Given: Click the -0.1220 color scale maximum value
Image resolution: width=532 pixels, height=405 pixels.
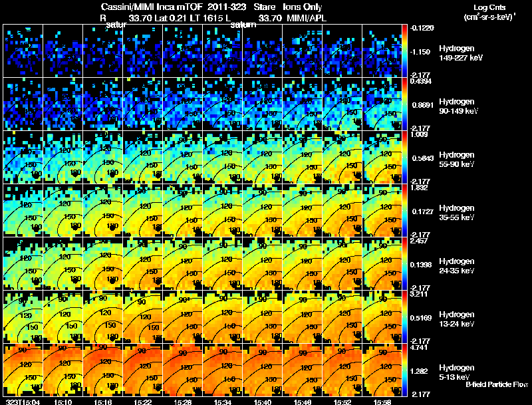Looking at the screenshot, I should click(x=422, y=28).
